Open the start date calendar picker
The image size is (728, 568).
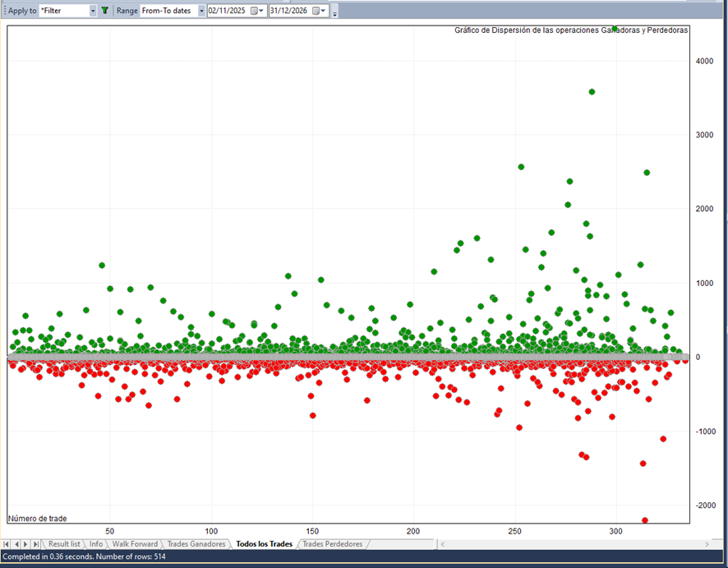pyautogui.click(x=255, y=11)
